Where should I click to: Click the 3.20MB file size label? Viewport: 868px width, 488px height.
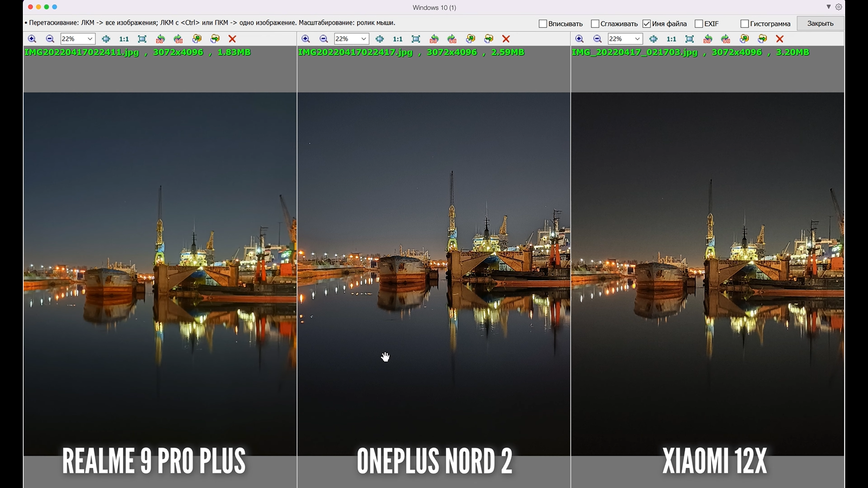pyautogui.click(x=793, y=53)
